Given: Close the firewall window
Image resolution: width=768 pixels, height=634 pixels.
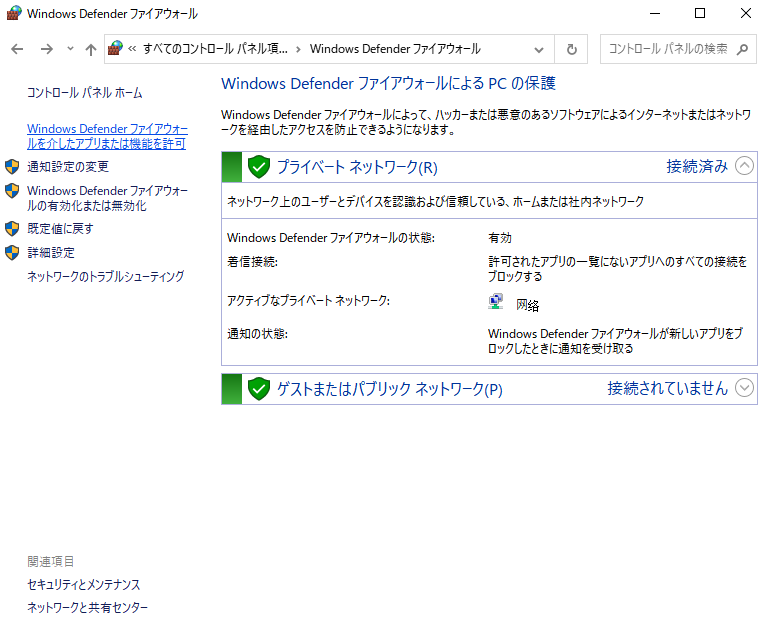Looking at the screenshot, I should (745, 13).
